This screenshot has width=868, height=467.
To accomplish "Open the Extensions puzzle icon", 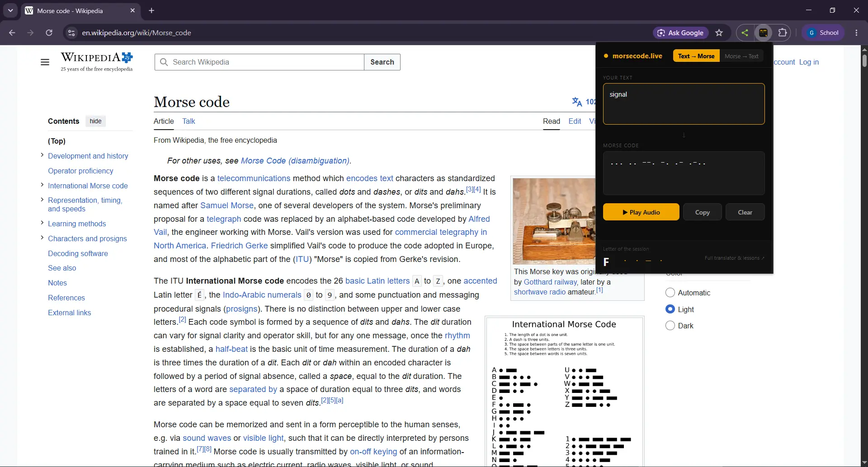I will (783, 33).
